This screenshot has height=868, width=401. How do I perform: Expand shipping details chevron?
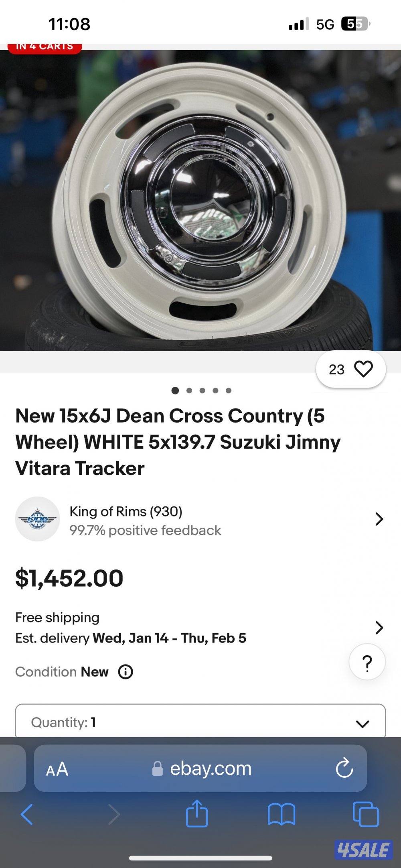[x=379, y=627]
